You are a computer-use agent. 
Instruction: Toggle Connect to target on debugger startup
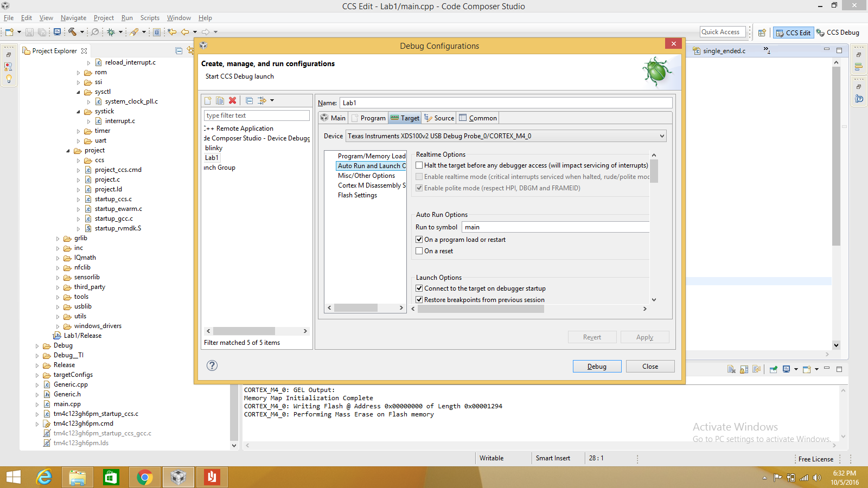coord(419,288)
